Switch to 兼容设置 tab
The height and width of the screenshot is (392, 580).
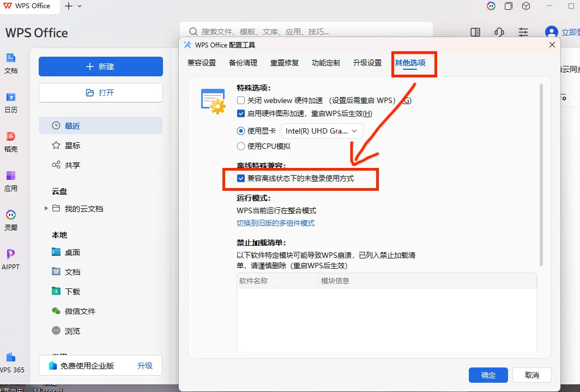pyautogui.click(x=202, y=63)
